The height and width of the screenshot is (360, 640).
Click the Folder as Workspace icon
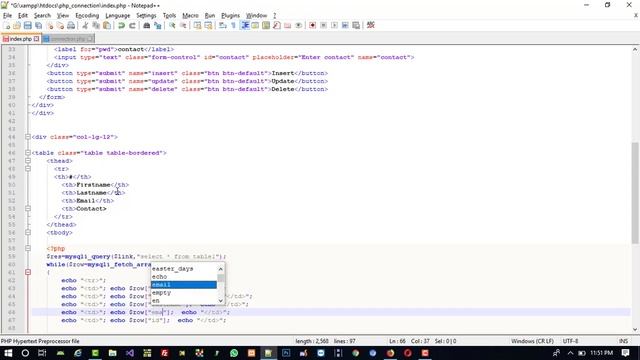coord(287,25)
